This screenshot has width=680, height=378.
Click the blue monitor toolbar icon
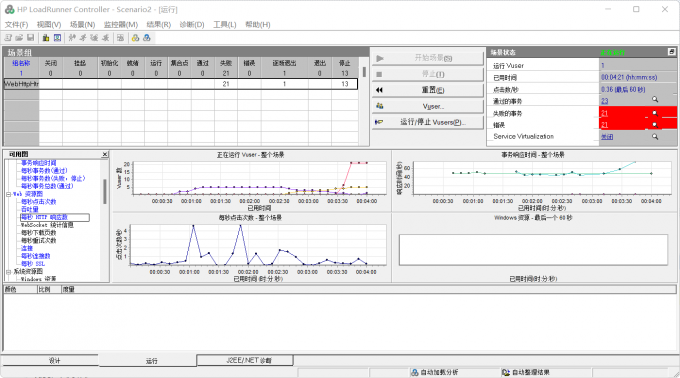click(57, 38)
